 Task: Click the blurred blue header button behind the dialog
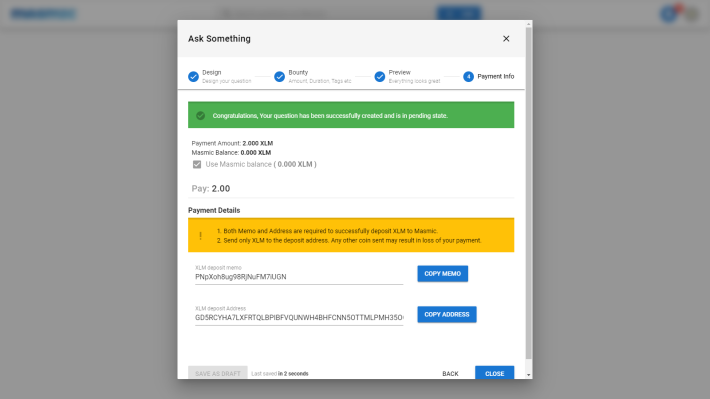[x=458, y=14]
